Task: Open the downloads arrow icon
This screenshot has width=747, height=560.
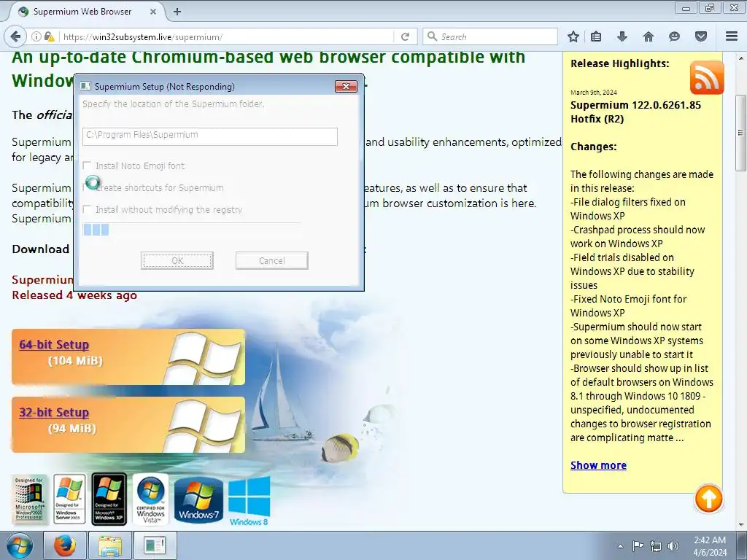Action: coord(622,36)
